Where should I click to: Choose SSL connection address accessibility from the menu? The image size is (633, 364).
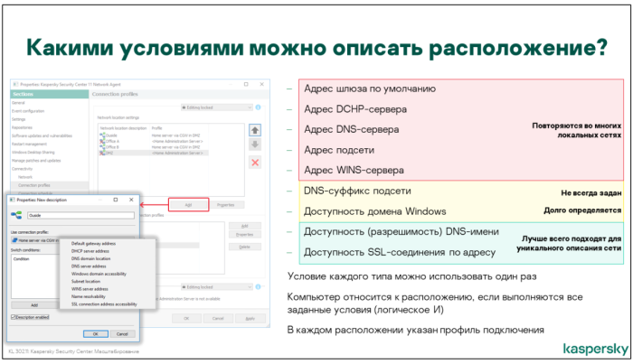point(104,304)
